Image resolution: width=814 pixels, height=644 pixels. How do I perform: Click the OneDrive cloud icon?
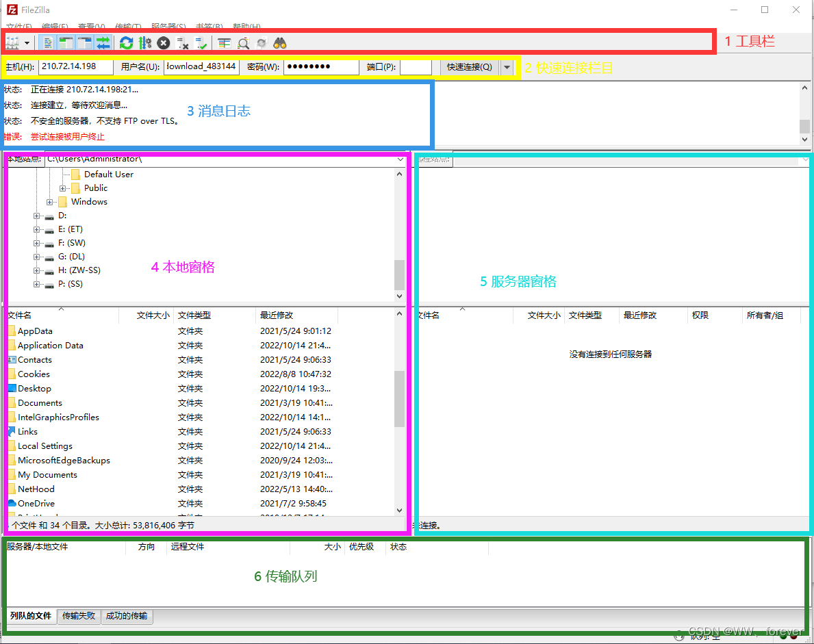coord(12,503)
